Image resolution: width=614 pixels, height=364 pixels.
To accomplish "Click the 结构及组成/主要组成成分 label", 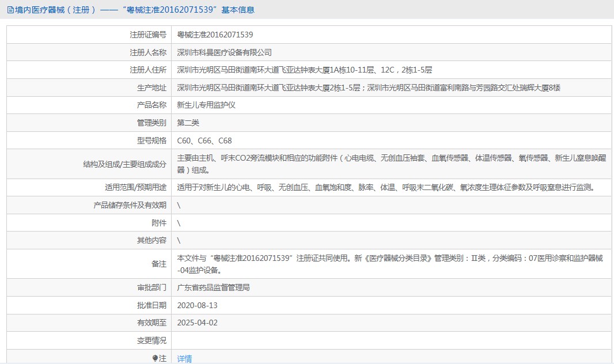I will point(124,164).
